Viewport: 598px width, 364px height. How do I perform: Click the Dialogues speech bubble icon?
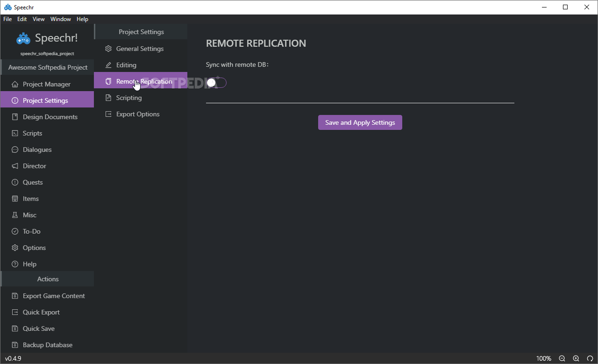[14, 150]
